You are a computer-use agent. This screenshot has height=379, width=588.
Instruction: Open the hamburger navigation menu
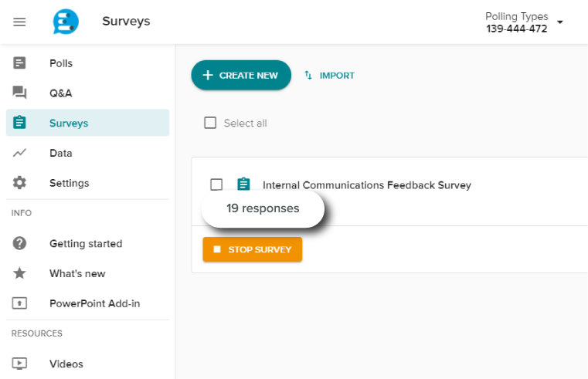tap(20, 22)
